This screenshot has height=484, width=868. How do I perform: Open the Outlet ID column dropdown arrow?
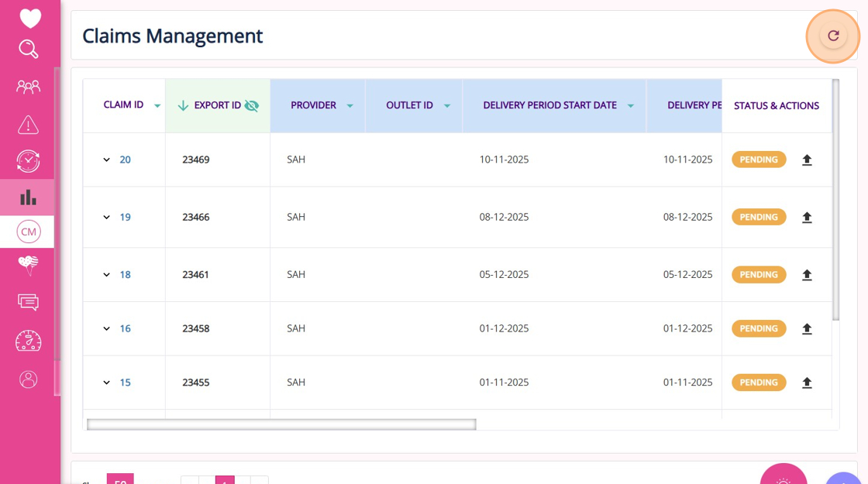[x=447, y=106]
